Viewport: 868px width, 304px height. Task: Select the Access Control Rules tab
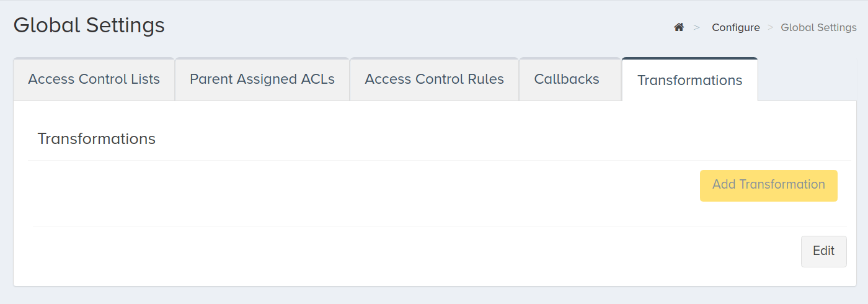434,79
